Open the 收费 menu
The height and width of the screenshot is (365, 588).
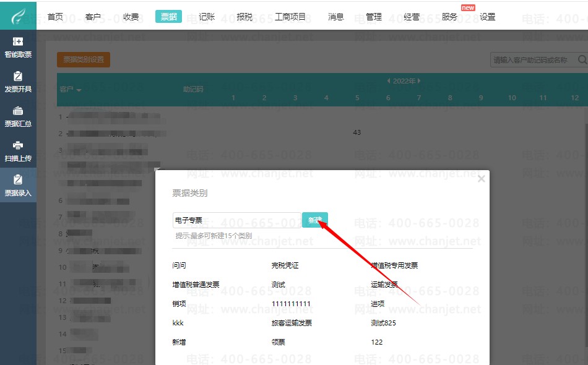(x=131, y=17)
